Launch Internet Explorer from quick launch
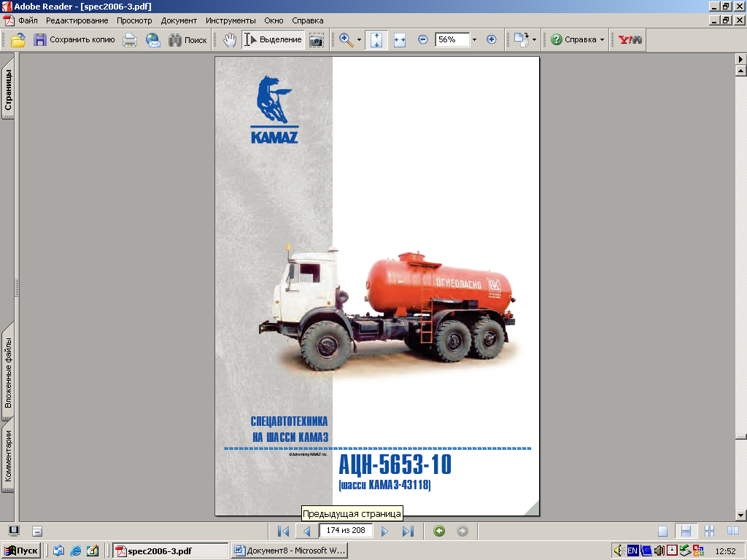This screenshot has height=560, width=747. pos(75,551)
